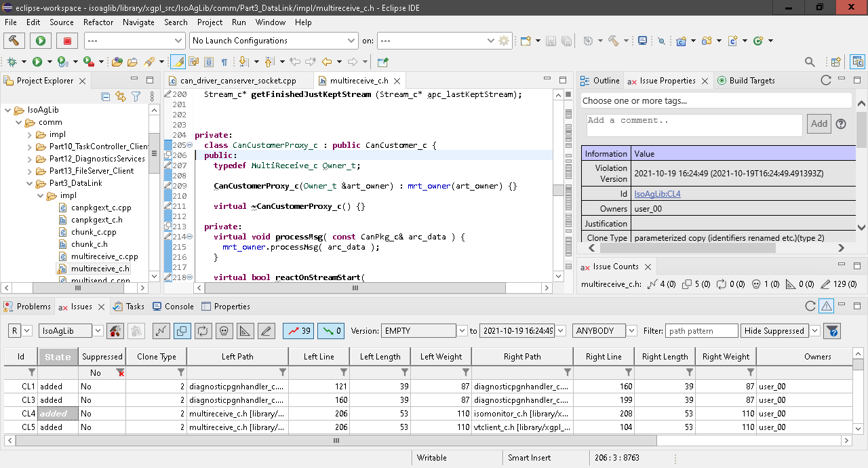Click the green Launch run button
Image resolution: width=868 pixels, height=468 pixels.
pyautogui.click(x=41, y=41)
